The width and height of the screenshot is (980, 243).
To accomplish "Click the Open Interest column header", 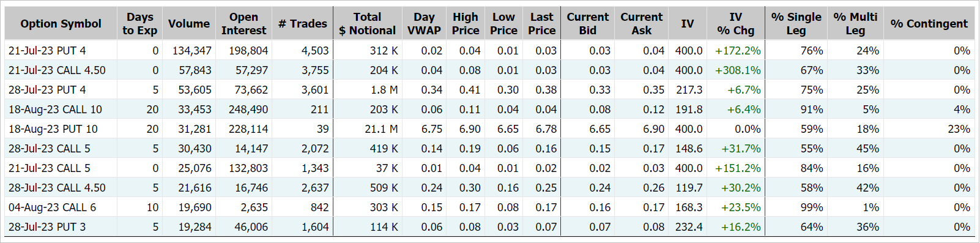I will [243, 24].
